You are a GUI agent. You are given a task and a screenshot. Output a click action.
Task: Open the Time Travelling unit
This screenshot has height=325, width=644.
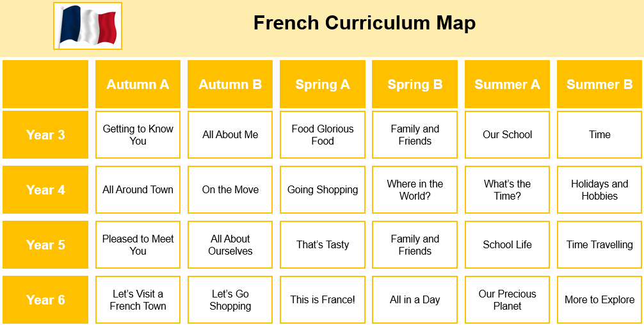[x=600, y=244]
